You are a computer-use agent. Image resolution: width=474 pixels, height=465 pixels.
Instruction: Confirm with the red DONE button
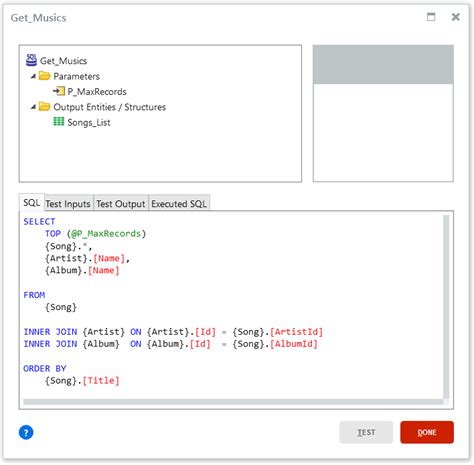(427, 432)
